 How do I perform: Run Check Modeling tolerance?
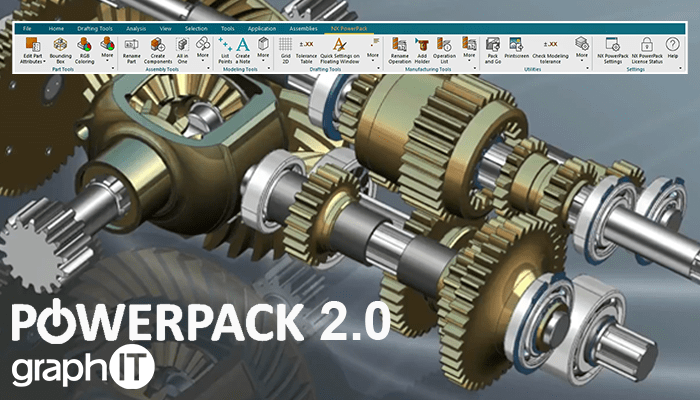click(550, 50)
